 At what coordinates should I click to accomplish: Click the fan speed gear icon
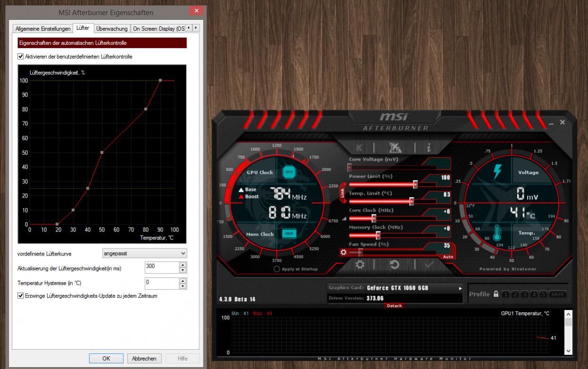344,252
